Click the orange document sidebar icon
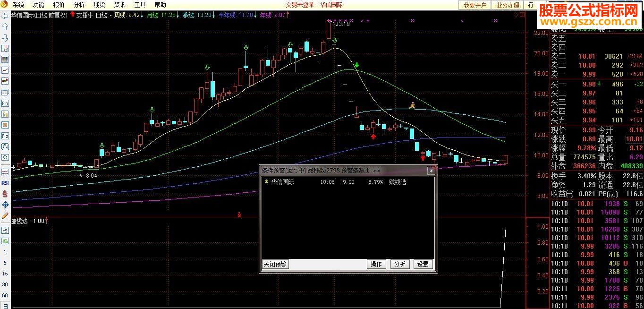 (x=5, y=125)
